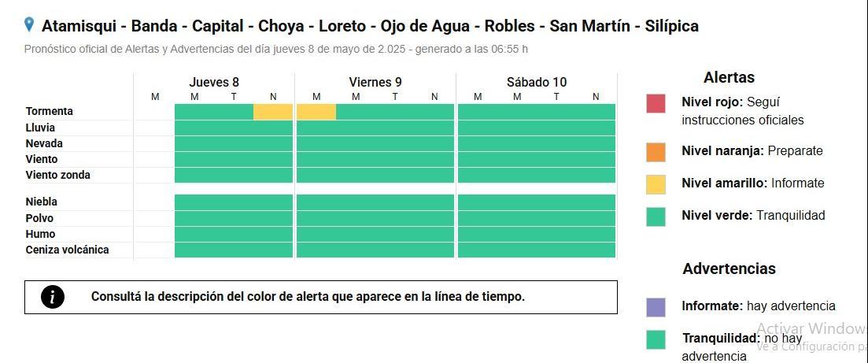Click the Advertencias legend heading
The height and width of the screenshot is (363, 868).
(x=729, y=269)
